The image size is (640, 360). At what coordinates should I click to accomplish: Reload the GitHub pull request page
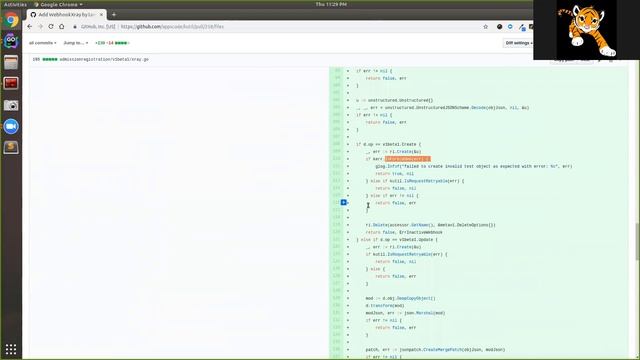tap(51, 27)
